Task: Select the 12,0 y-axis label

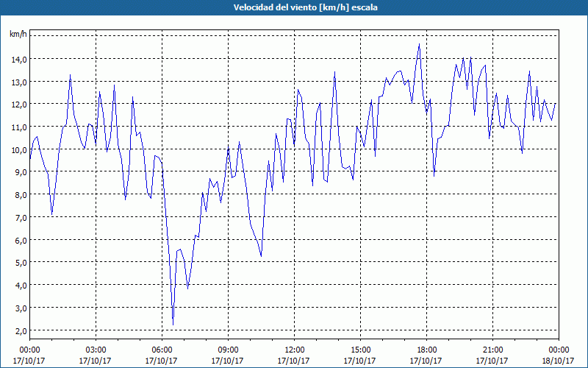Action: [19, 105]
